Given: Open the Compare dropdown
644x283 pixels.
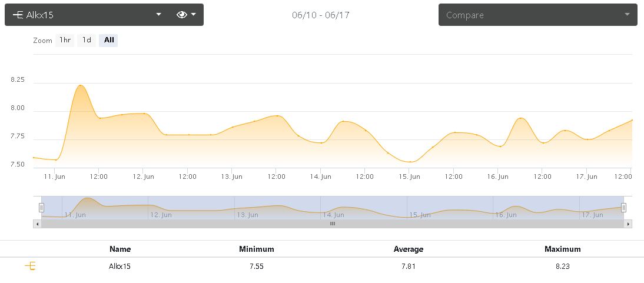Looking at the screenshot, I should (x=537, y=15).
